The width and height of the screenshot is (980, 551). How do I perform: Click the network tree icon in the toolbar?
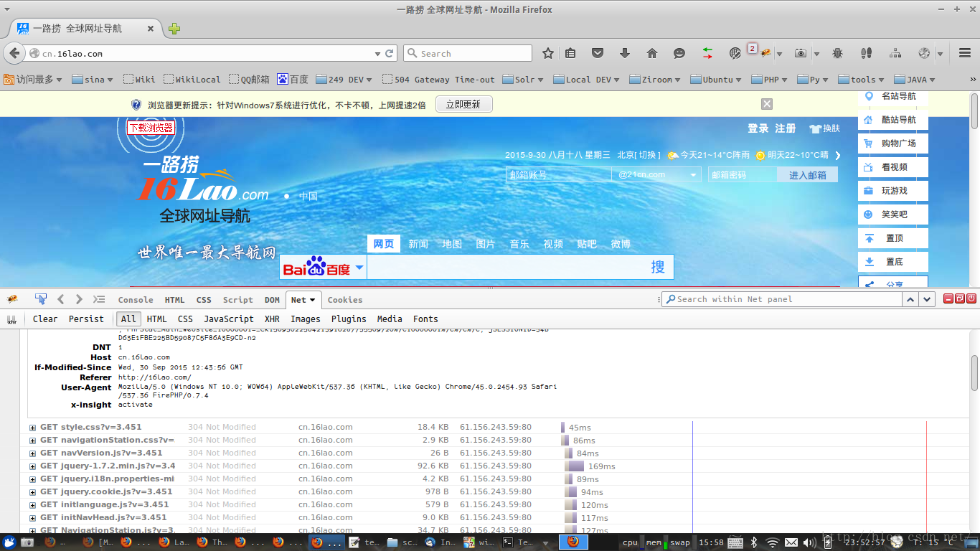(x=895, y=53)
